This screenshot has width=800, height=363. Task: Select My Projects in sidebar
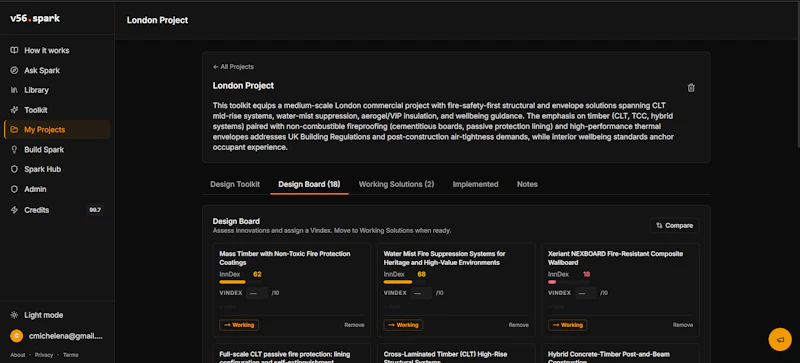pos(57,130)
